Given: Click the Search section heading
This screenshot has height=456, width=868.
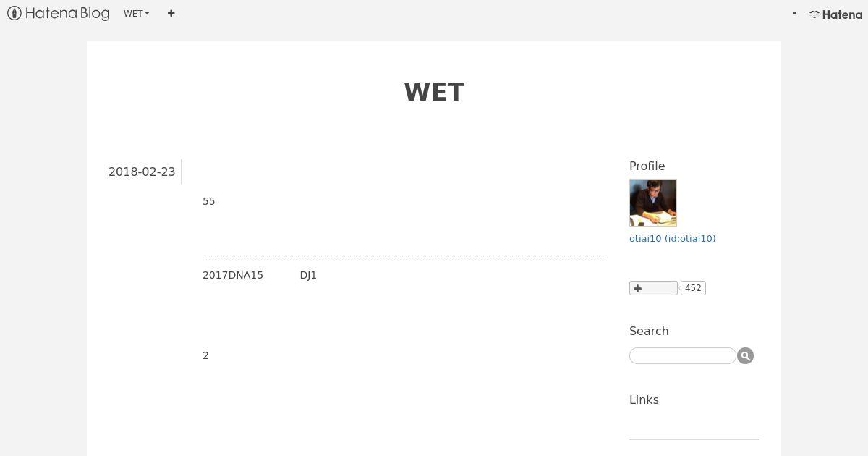Looking at the screenshot, I should coord(649,331).
